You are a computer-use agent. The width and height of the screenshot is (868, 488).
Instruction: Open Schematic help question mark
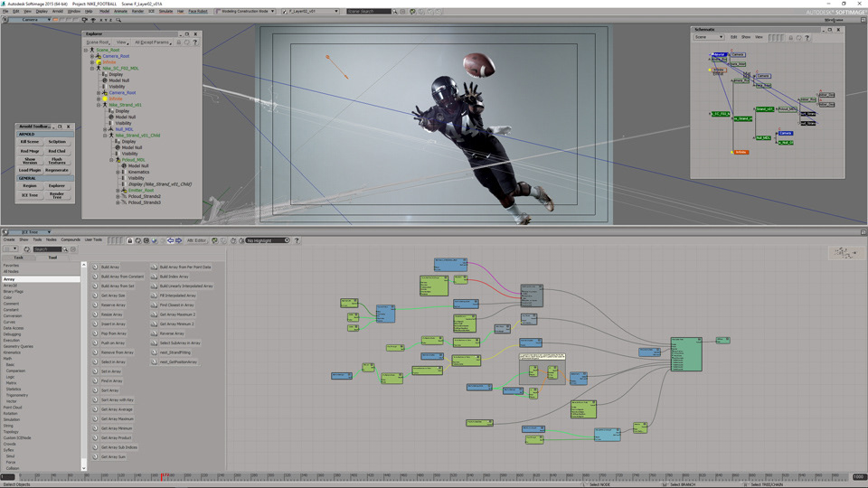(x=807, y=38)
